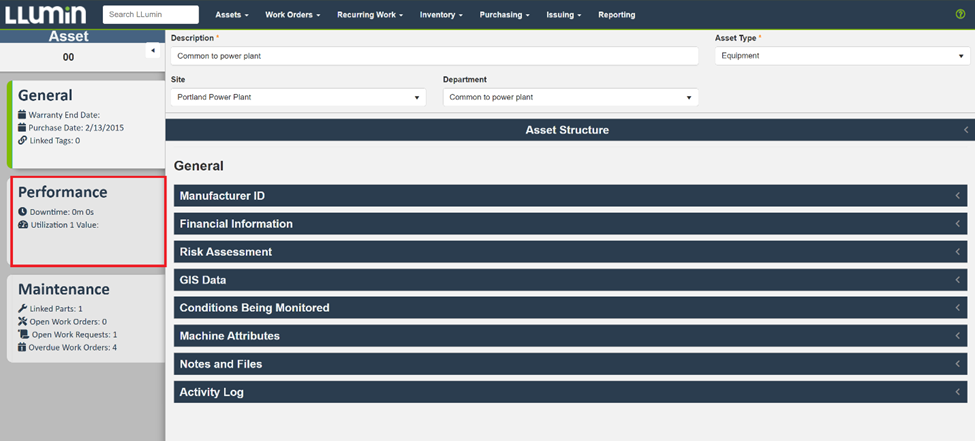Click the green help question mark icon
This screenshot has height=441, width=975.
pos(960,15)
